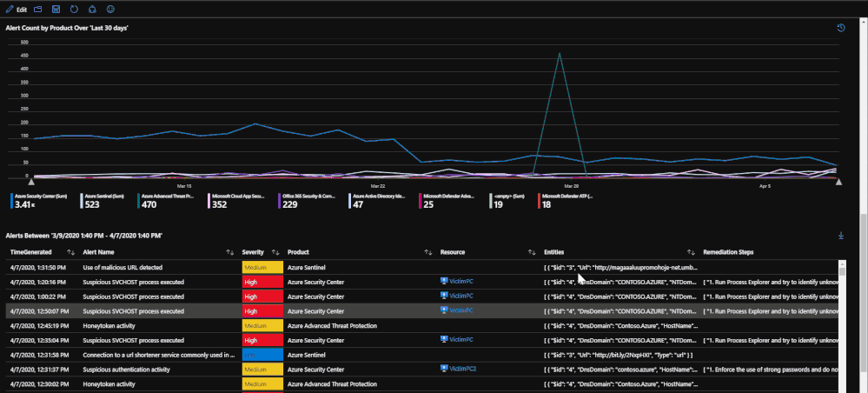
Task: Click Medium severity in 1:31:50 PM row
Action: tap(262, 267)
